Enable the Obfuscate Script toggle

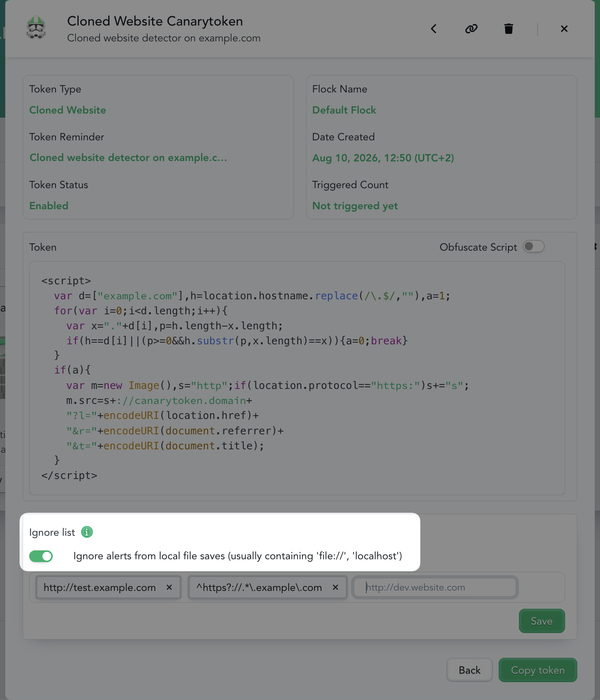(534, 247)
